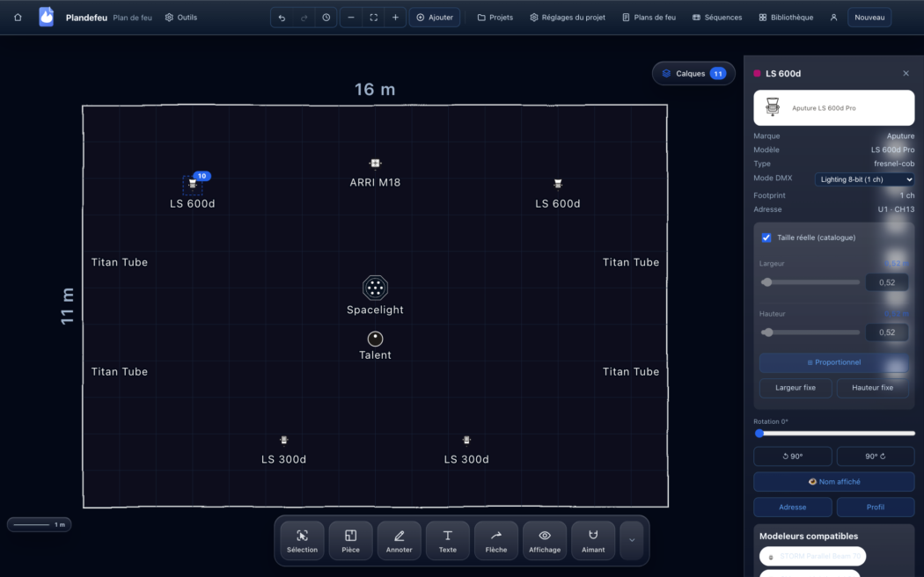Open the Mode DMX dropdown
The width and height of the screenshot is (924, 577).
[x=864, y=179]
